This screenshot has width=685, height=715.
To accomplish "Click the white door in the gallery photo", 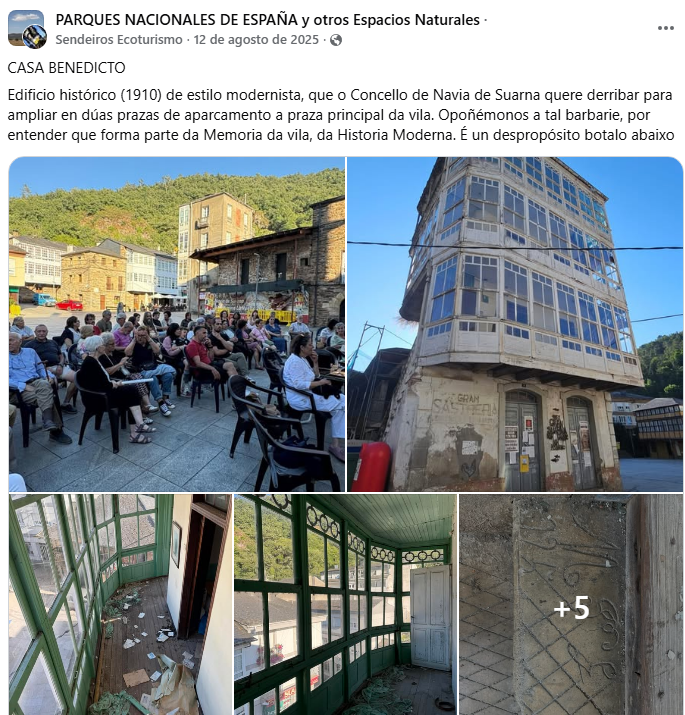I will [x=431, y=618].
